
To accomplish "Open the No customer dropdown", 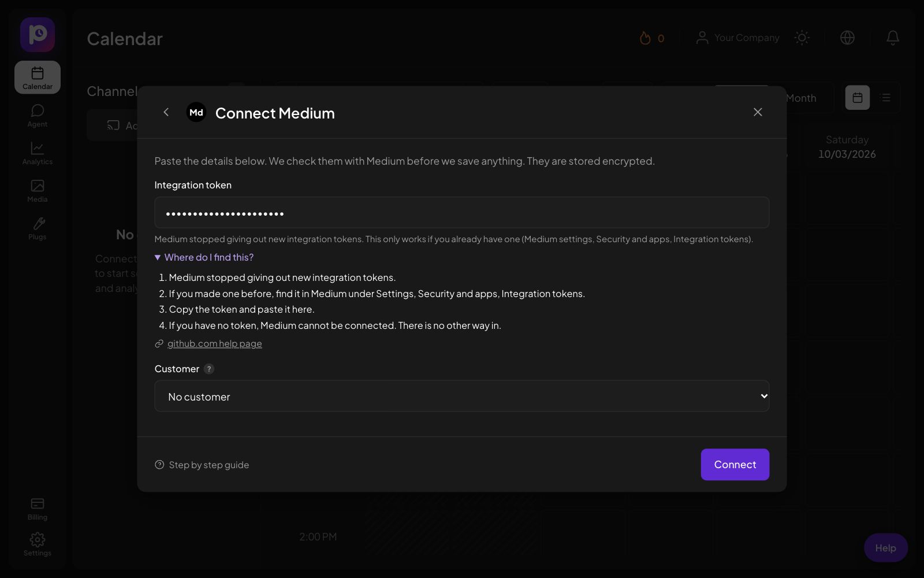I will point(462,397).
